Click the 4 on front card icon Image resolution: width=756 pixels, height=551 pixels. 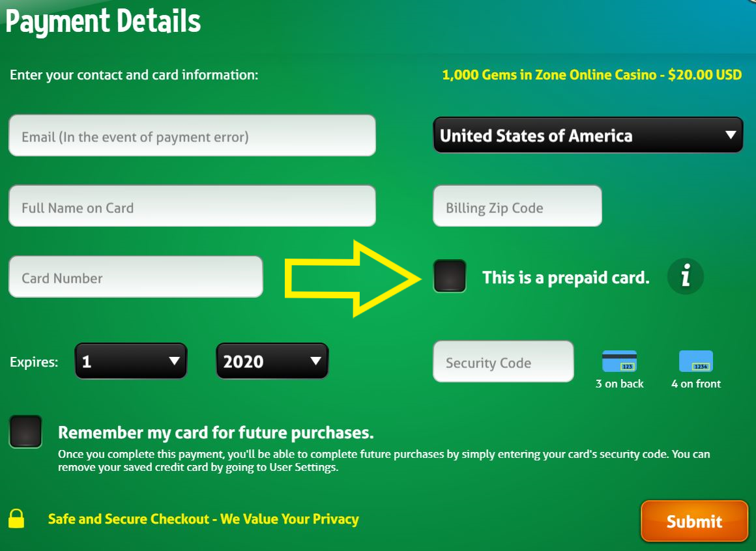[x=696, y=361]
